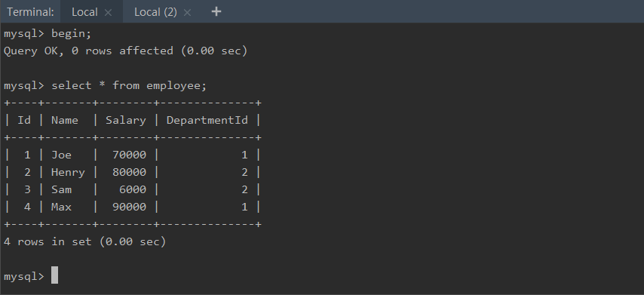Click Henry's salary value 80000

coord(130,172)
